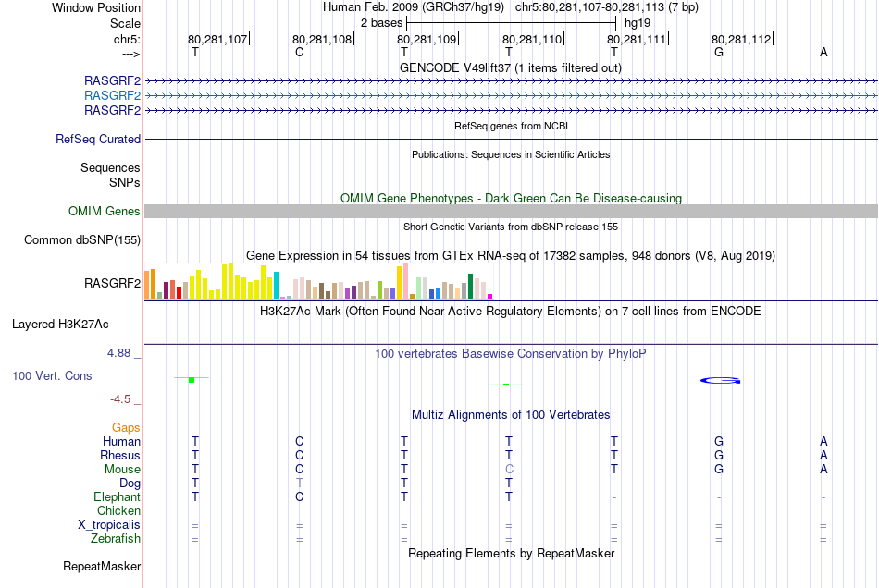Viewport: 879px width, 588px height.
Task: Select the light blue RASGRF2 transcript label
Action: click(112, 96)
